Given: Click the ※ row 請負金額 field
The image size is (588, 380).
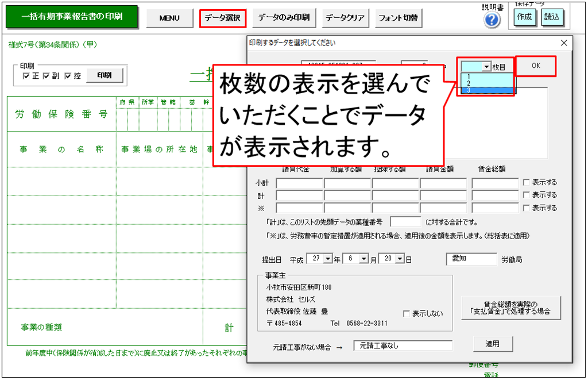Looking at the screenshot, I should coord(443,208).
